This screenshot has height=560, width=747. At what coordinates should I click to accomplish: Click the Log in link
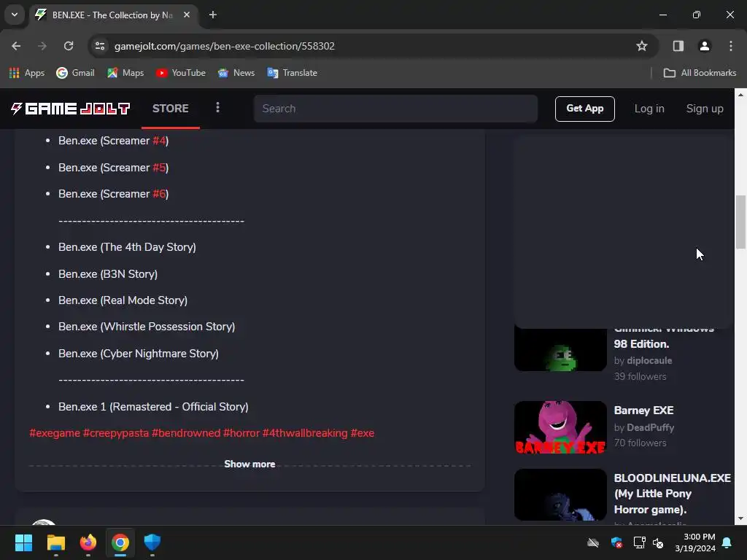(649, 109)
